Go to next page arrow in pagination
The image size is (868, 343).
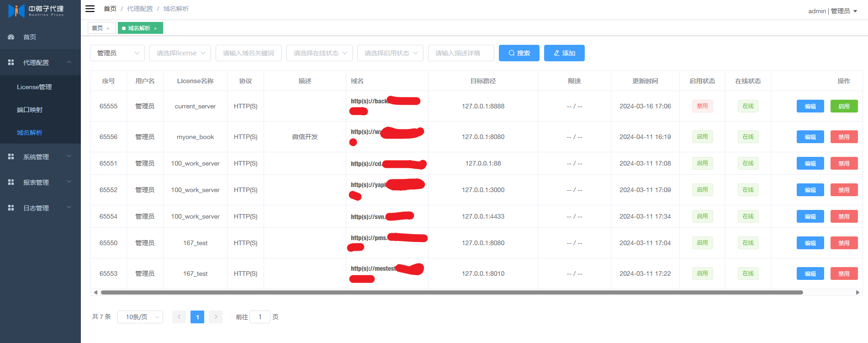click(x=216, y=317)
